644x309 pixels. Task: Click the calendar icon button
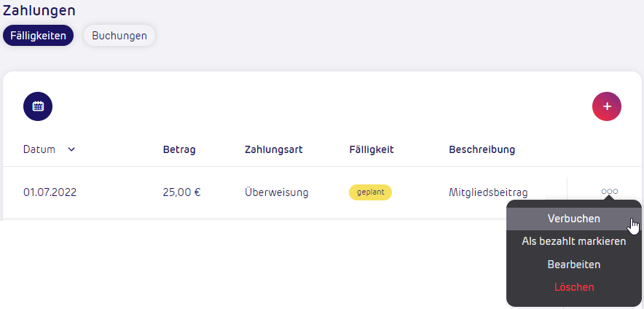38,106
